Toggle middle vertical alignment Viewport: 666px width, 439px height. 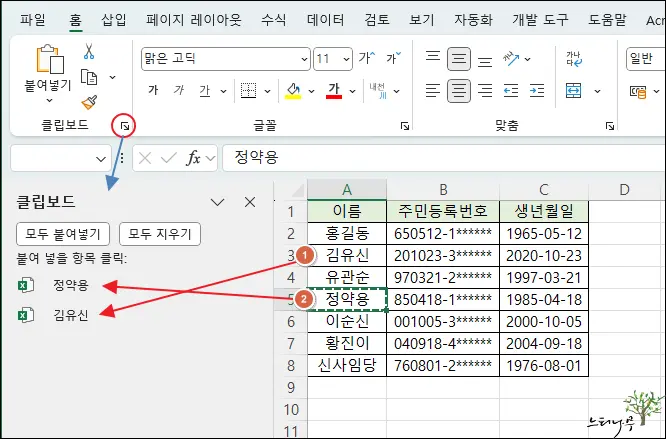pyautogui.click(x=459, y=59)
